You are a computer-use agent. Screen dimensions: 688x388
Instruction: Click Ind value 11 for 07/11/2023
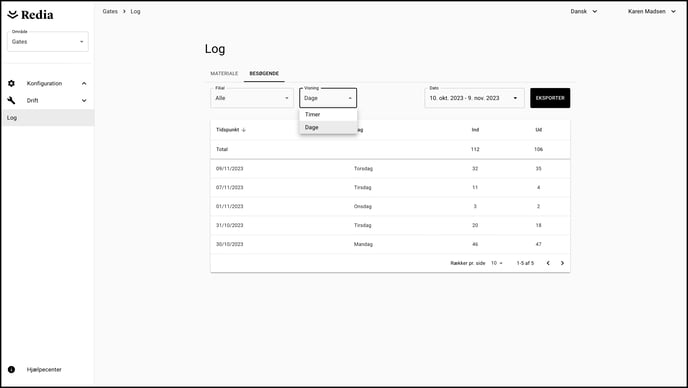coord(475,187)
